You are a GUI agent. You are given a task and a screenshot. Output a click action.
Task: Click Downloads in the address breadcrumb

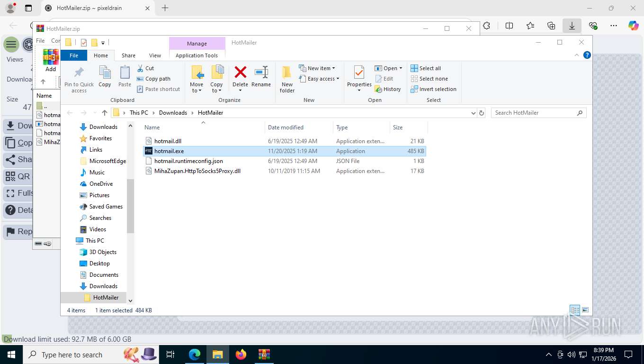(x=173, y=113)
